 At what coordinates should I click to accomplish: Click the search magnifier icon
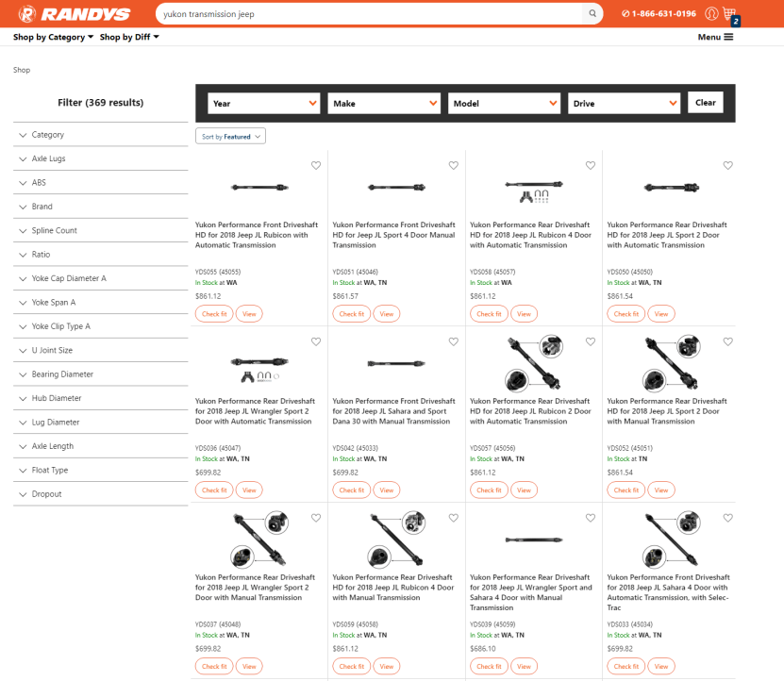click(592, 14)
